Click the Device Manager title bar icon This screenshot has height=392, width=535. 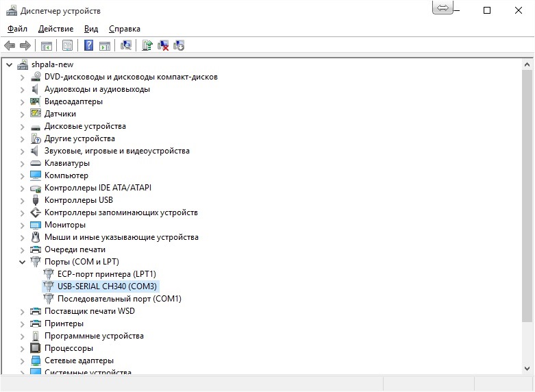point(12,10)
